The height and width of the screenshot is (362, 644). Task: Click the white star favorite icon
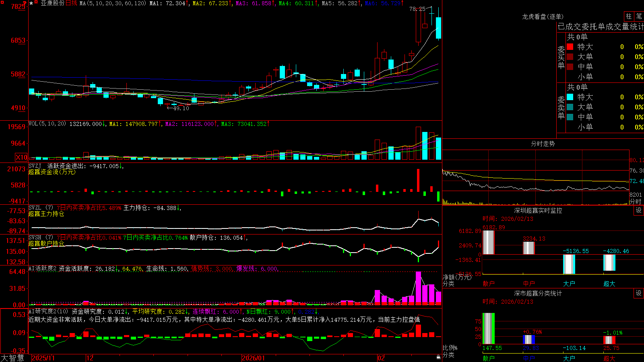(31, 3)
